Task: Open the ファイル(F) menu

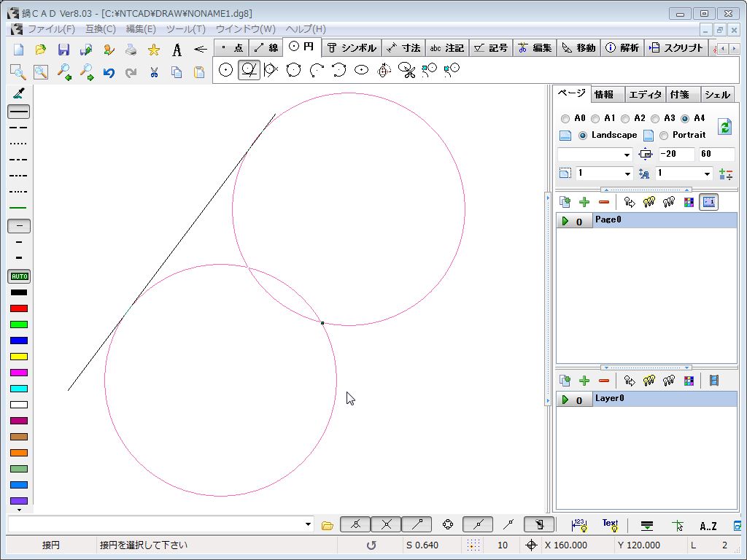Action: click(51, 29)
